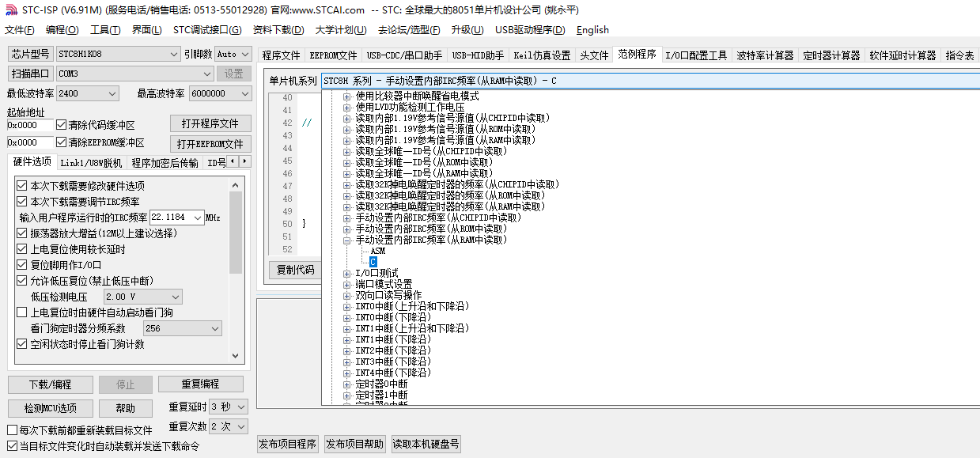980x458 pixels.
Task: Open the 单片机系列 example selection dropdown
Action: pos(649,81)
